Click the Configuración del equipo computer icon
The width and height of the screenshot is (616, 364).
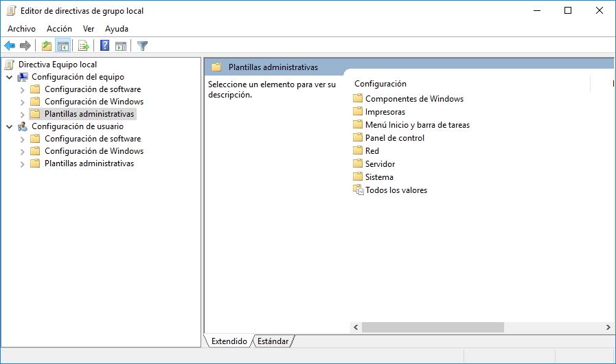click(23, 77)
